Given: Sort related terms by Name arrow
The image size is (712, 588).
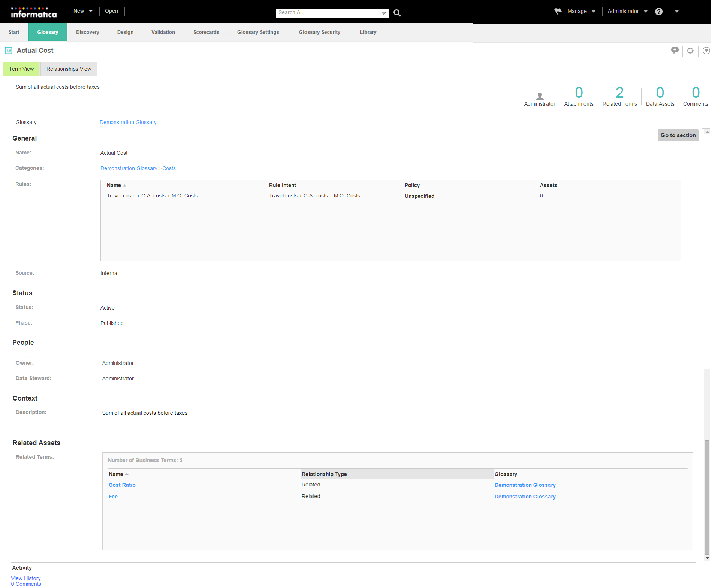Looking at the screenshot, I should (127, 474).
